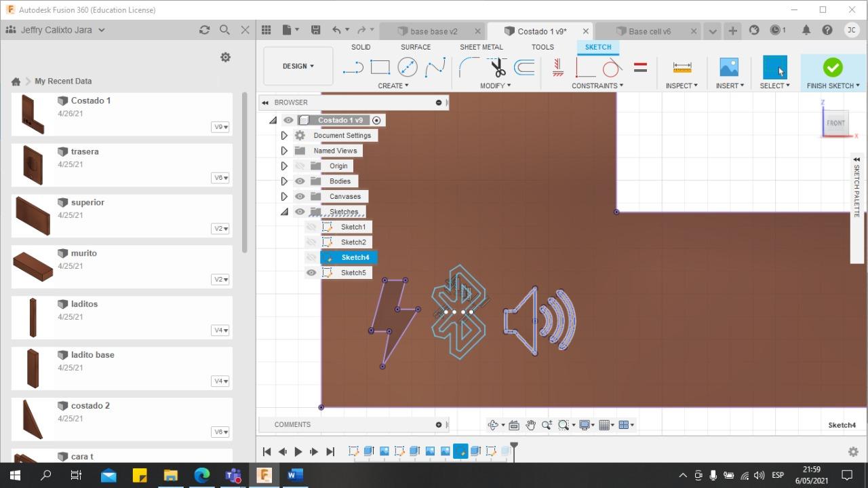Select the Pan hand tool

click(x=530, y=425)
